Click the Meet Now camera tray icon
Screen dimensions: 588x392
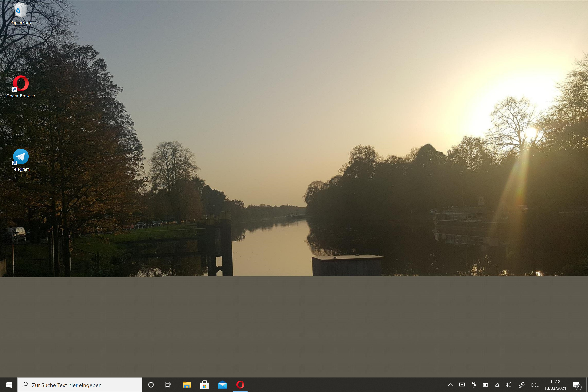pyautogui.click(x=473, y=385)
